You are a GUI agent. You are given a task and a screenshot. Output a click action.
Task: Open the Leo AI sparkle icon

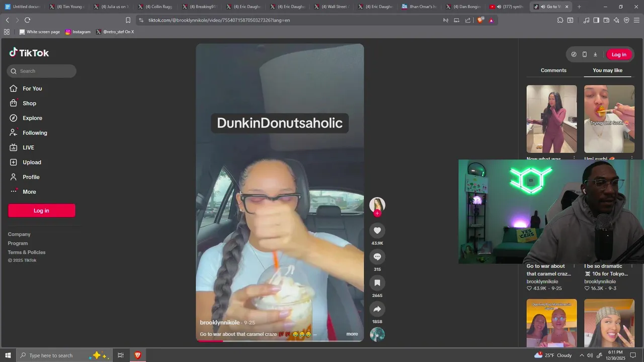(616, 20)
